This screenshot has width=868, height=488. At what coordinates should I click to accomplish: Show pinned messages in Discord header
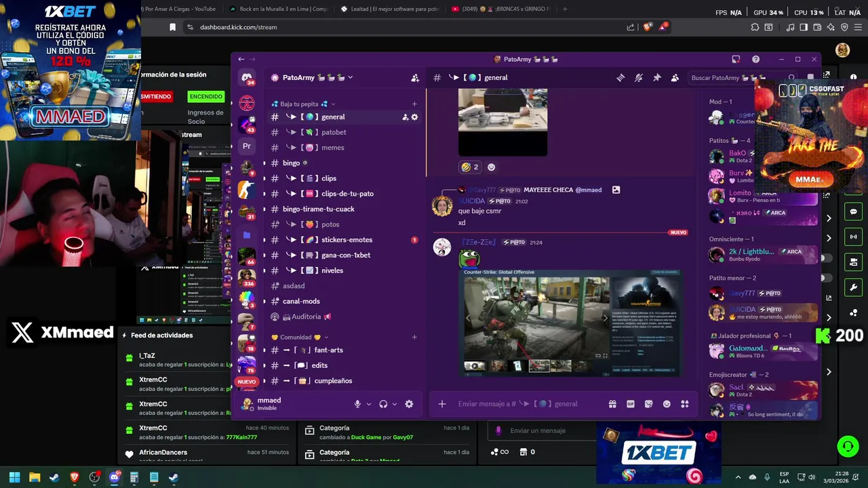pyautogui.click(x=657, y=78)
